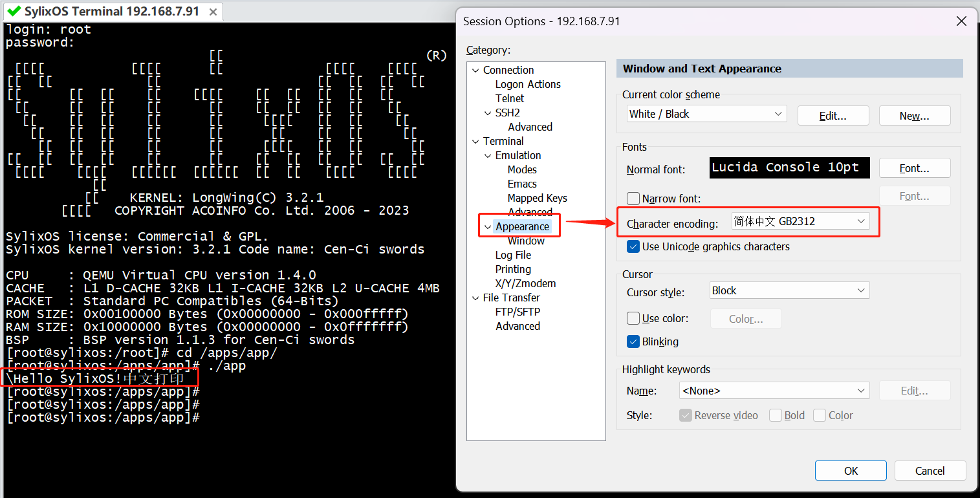Open the FTP/SFTP category
Screen dimensions: 980x498
pos(517,312)
